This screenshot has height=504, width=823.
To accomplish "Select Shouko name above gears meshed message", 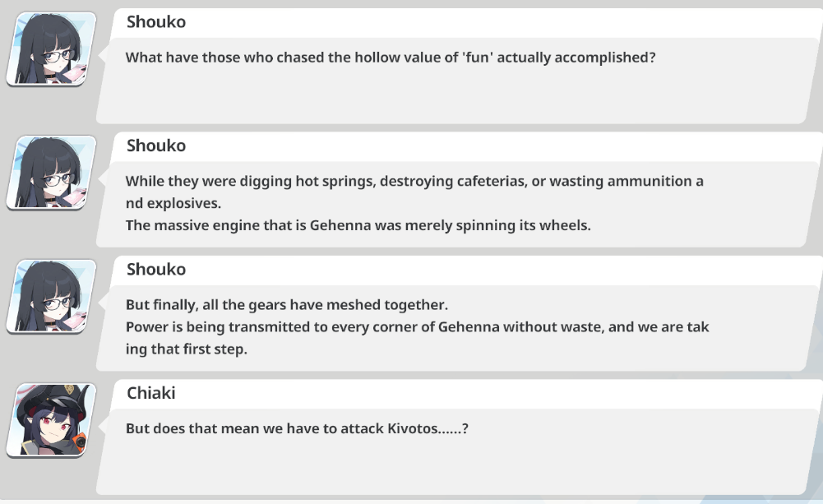I will [156, 270].
